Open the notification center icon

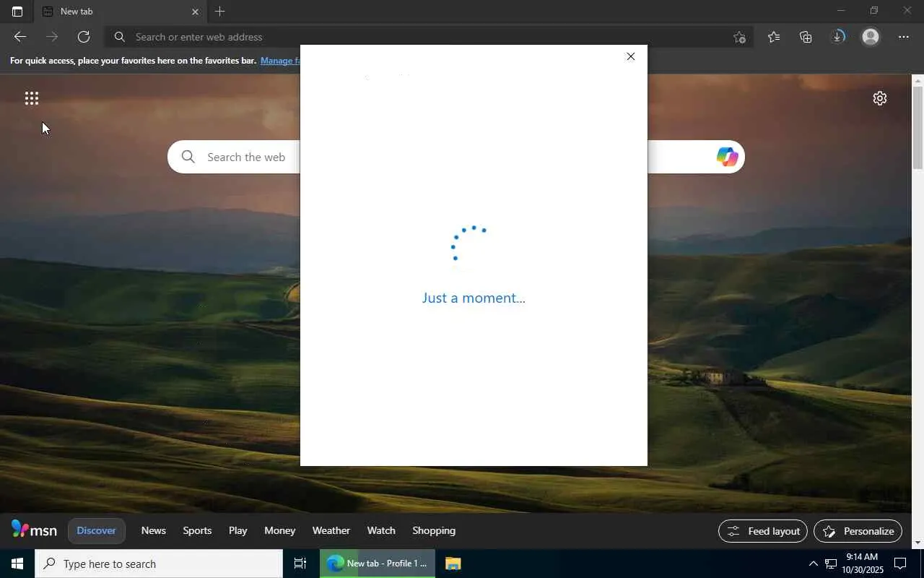(x=900, y=564)
